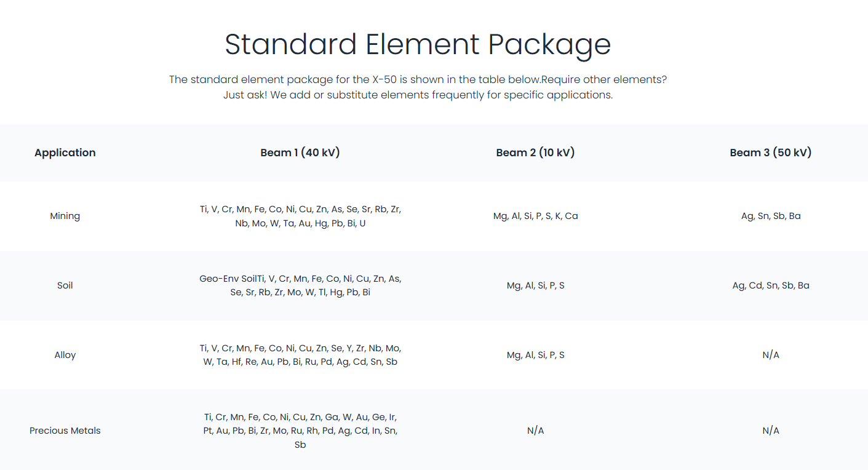Click the Geo-Env Soil Beam 1 element list

pos(300,285)
